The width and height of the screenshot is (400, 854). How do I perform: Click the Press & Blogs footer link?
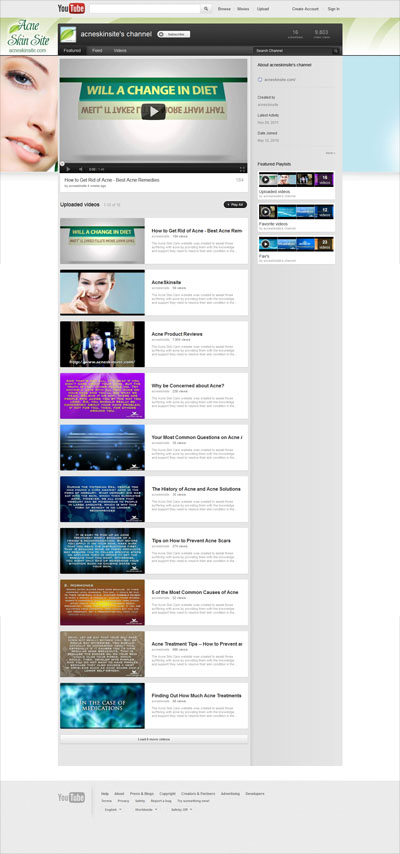(142, 794)
